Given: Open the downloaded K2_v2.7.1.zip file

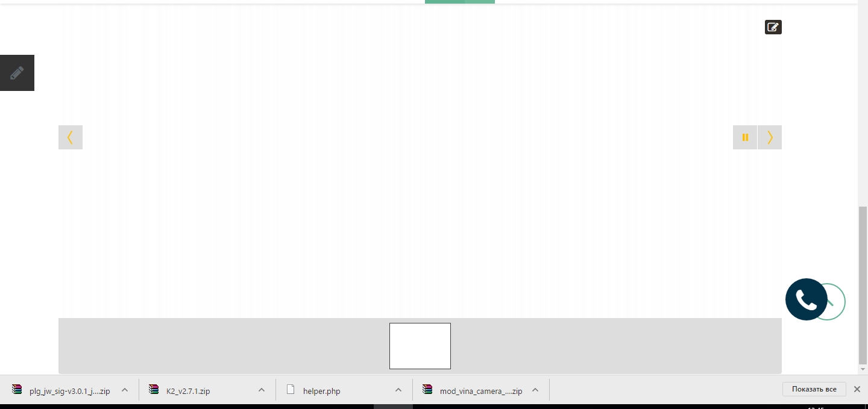Looking at the screenshot, I should tap(189, 390).
